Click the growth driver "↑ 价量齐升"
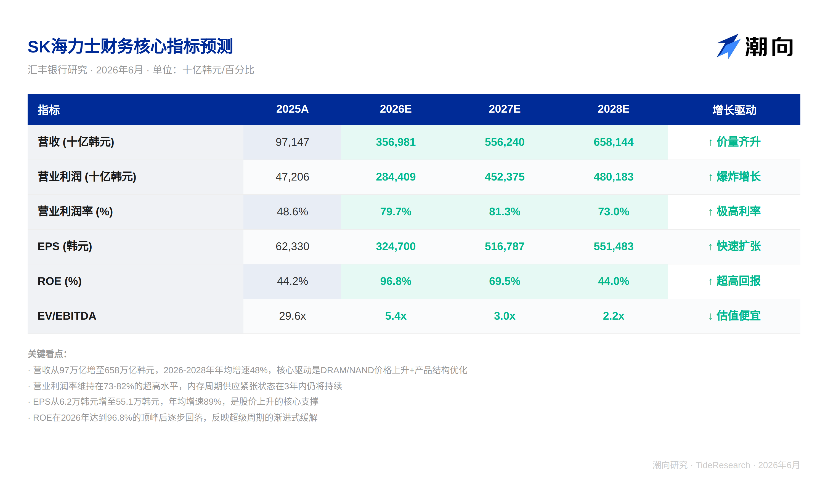Viewport: 828px width, 504px height. tap(734, 142)
